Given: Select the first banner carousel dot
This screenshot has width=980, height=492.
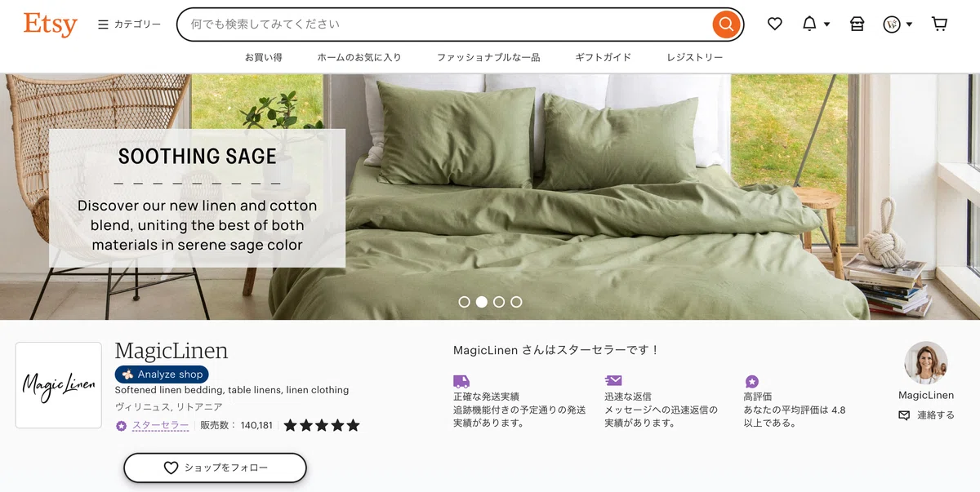Looking at the screenshot, I should click(x=464, y=302).
